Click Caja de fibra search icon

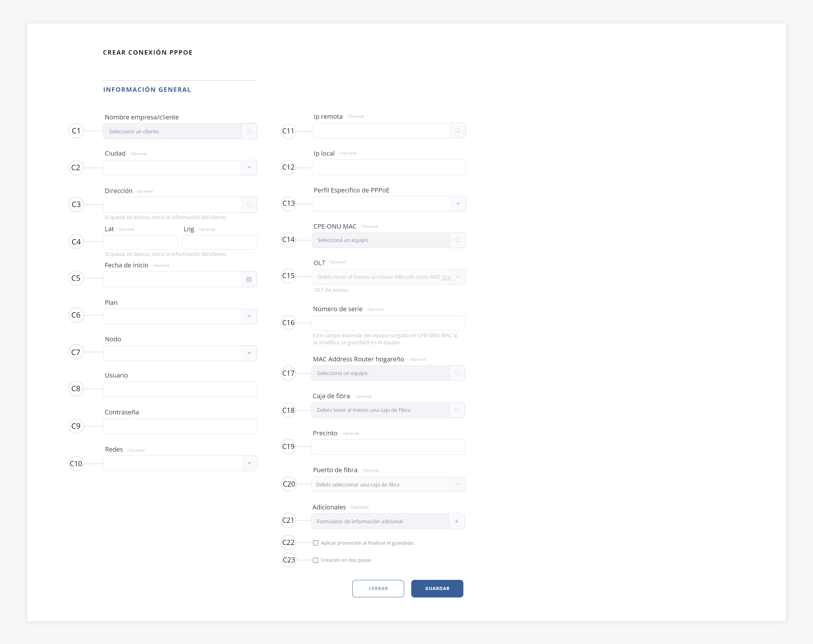(x=457, y=410)
